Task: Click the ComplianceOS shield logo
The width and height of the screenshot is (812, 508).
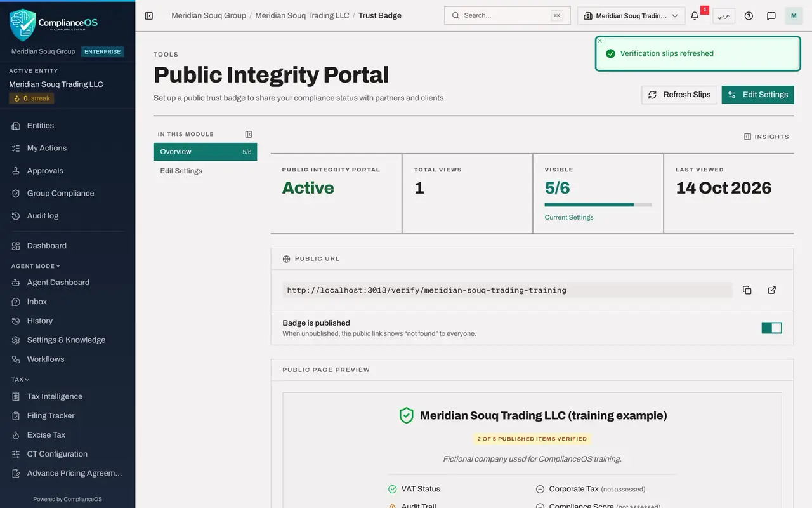Action: [x=23, y=24]
